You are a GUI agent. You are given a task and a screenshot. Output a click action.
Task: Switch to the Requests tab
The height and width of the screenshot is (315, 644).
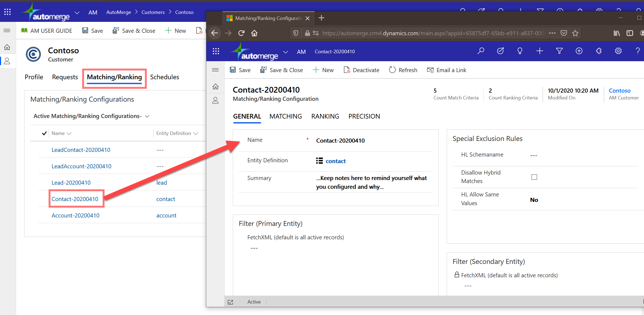65,77
